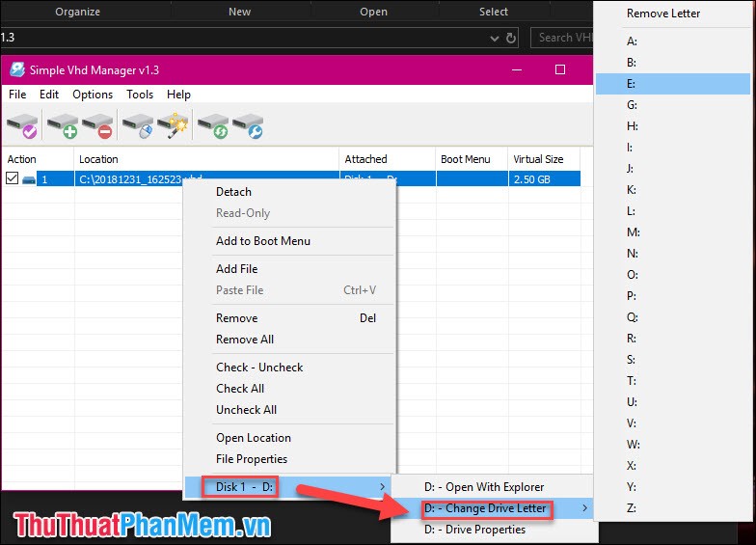This screenshot has height=545, width=756.
Task: Click the drive icon in row 1
Action: pyautogui.click(x=29, y=179)
